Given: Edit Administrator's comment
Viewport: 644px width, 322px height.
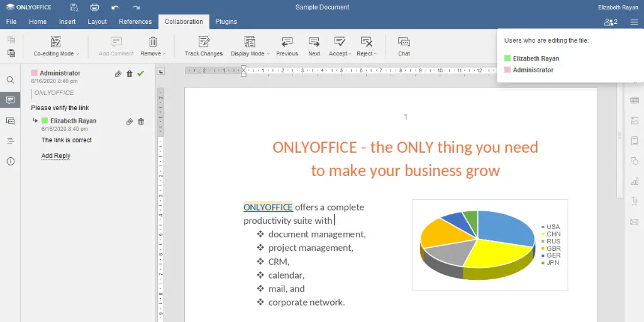Looking at the screenshot, I should 118,74.
